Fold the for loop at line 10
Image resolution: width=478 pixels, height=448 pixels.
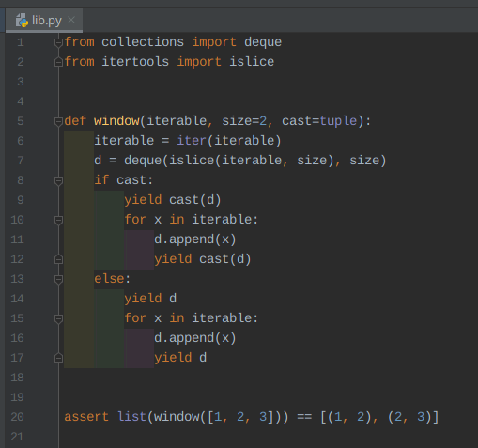pyautogui.click(x=58, y=220)
